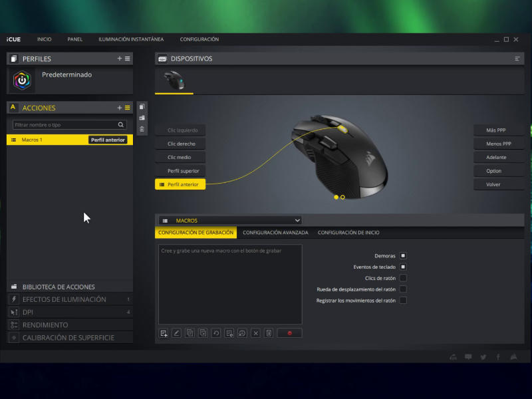The image size is (532, 399).
Task: Select the hollow view dot under mouse image
Action: pyautogui.click(x=342, y=197)
